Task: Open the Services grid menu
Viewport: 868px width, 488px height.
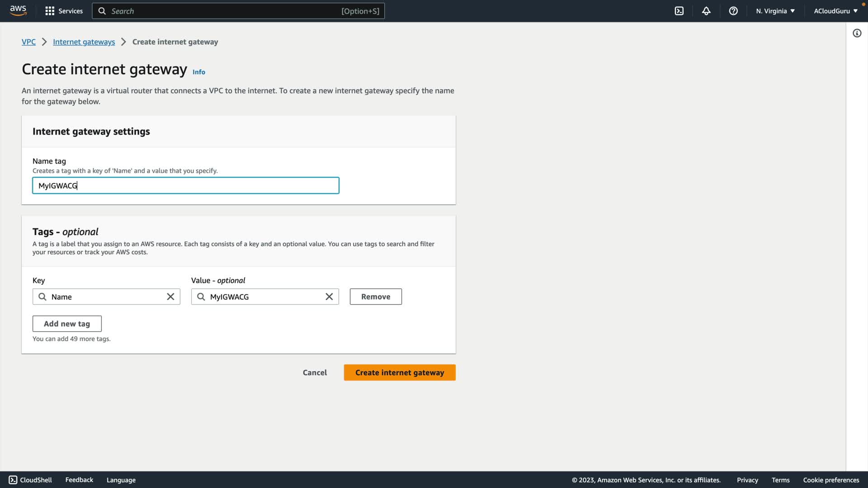Action: 64,11
